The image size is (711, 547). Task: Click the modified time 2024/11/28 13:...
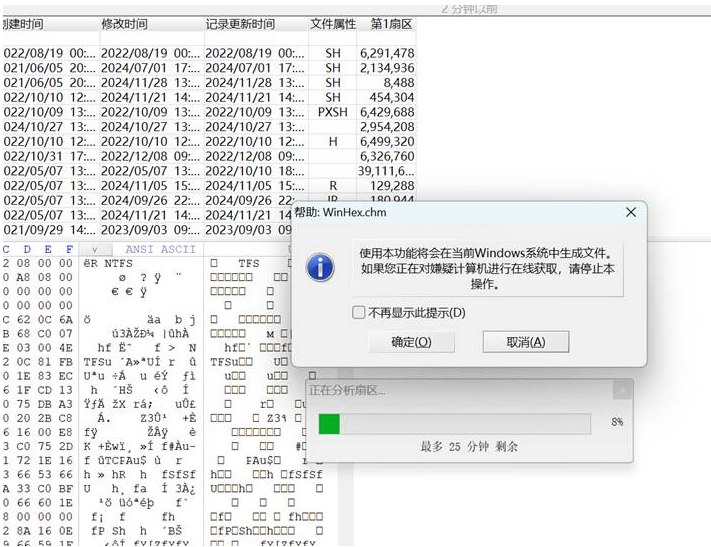point(151,83)
